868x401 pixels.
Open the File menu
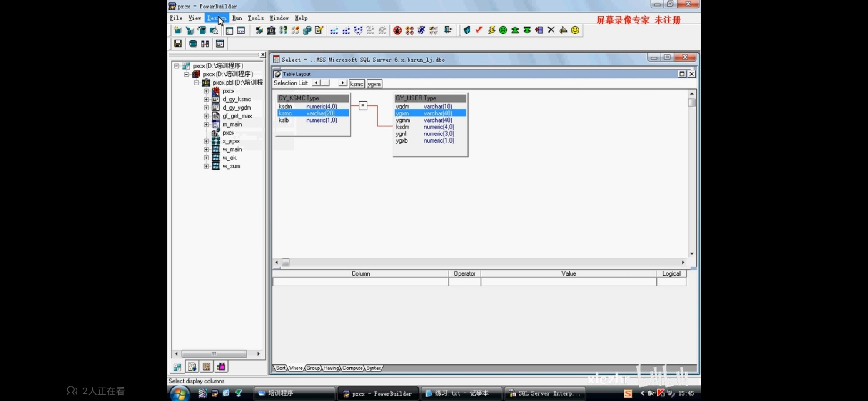pyautogui.click(x=176, y=18)
